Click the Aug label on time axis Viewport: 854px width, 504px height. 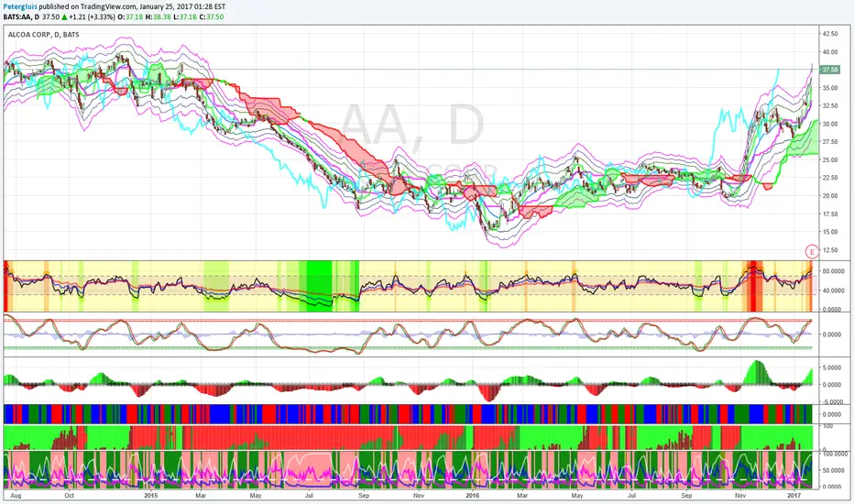[x=16, y=496]
